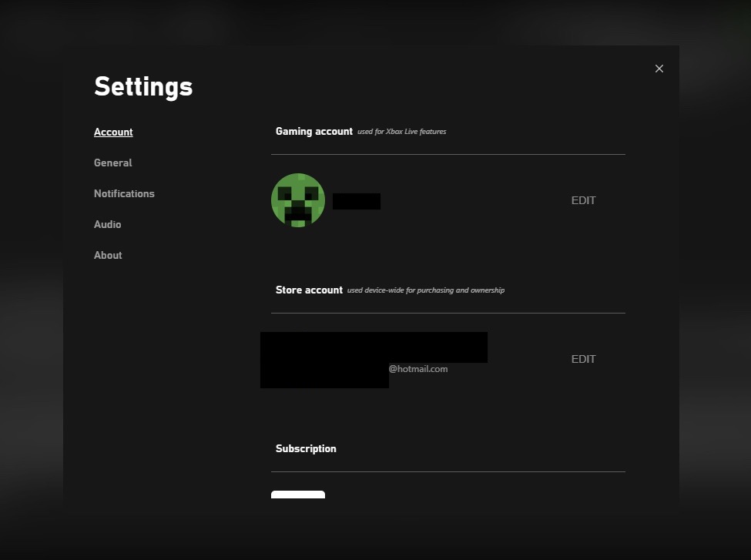Click the Store account section heading
The height and width of the screenshot is (560, 751).
coord(308,290)
